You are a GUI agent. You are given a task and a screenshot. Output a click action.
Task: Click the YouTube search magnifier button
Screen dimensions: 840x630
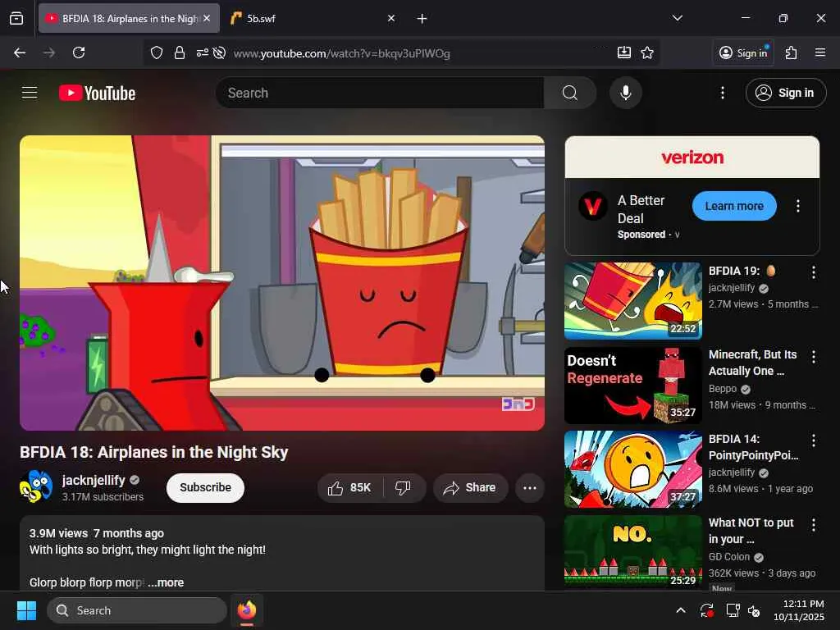[x=570, y=93]
